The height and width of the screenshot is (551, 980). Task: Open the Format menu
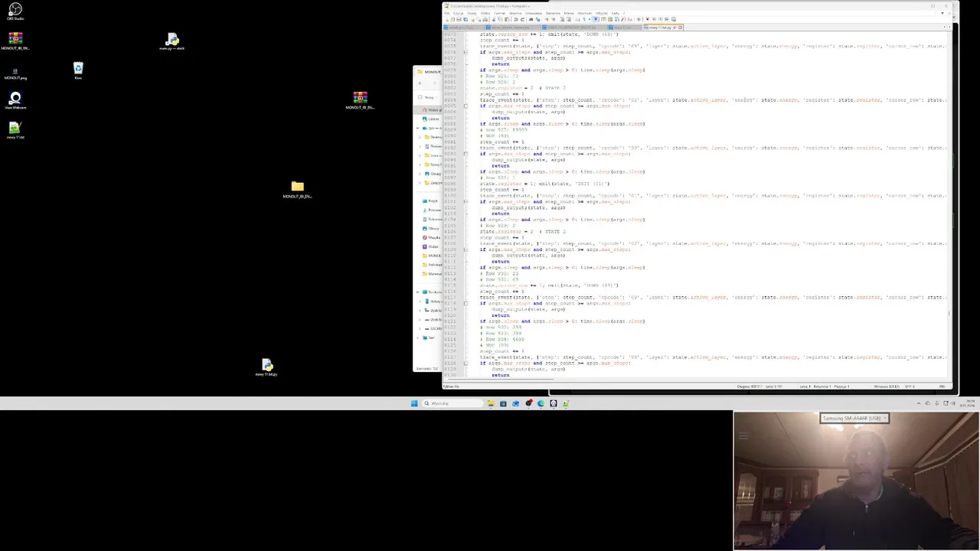pos(499,13)
